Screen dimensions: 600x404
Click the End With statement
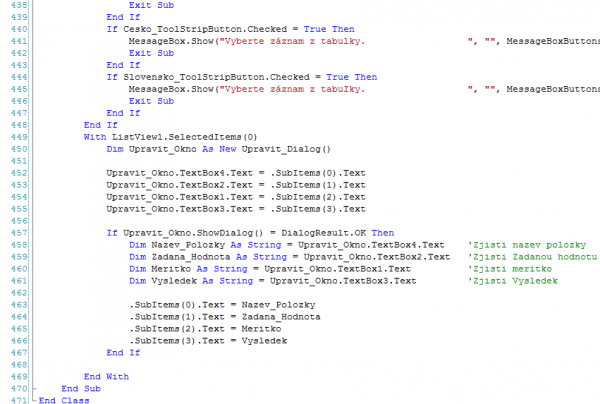[107, 376]
